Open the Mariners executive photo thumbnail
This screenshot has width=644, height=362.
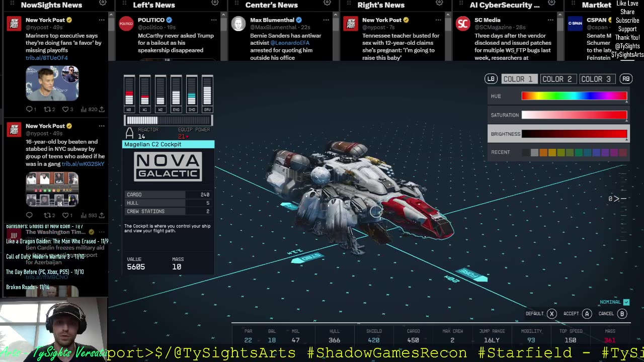click(x=52, y=83)
